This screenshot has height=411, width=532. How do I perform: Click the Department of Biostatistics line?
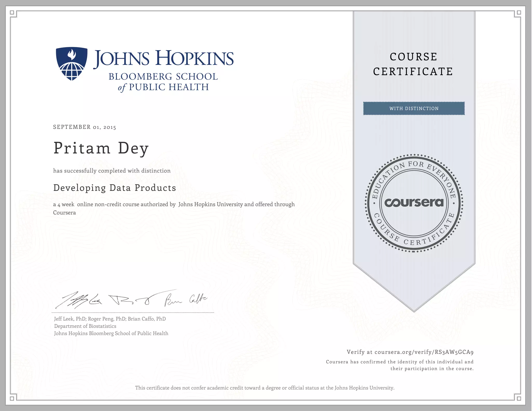pyautogui.click(x=85, y=326)
